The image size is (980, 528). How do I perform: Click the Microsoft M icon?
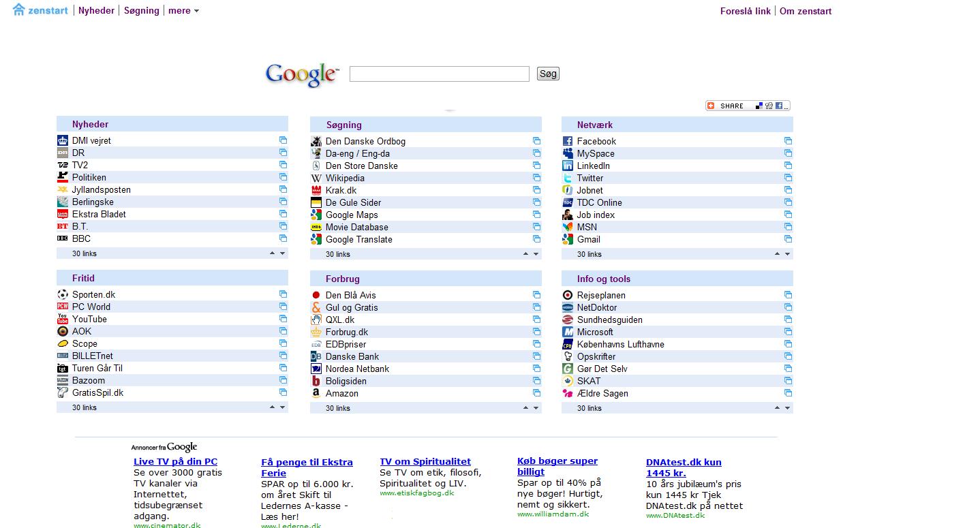[568, 332]
